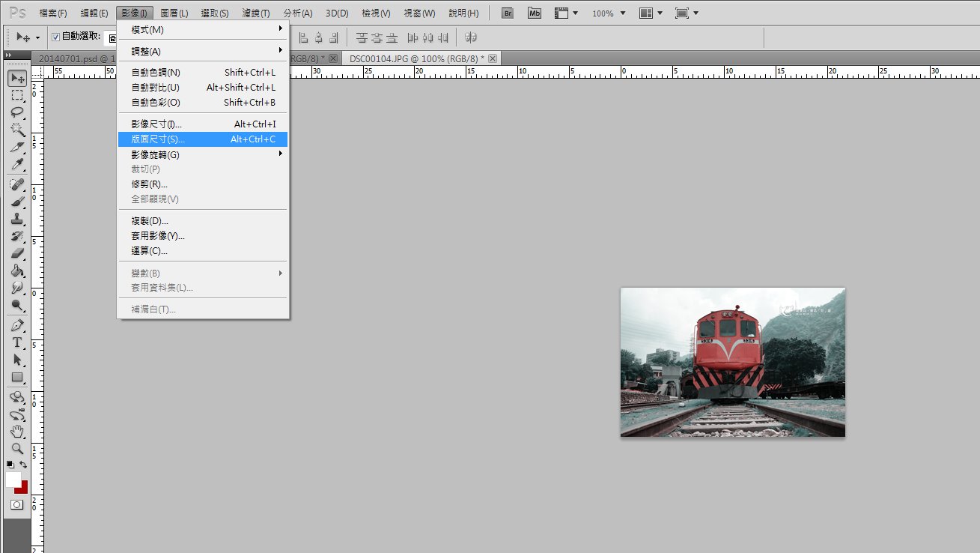The image size is (980, 553).
Task: Click the Distribute Top Edges icon
Action: coord(362,37)
